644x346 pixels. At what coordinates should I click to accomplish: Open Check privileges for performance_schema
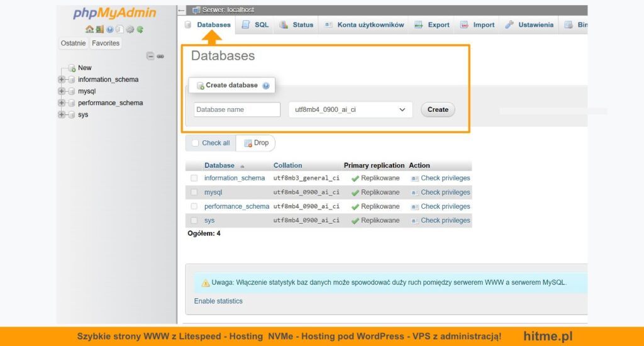(x=445, y=207)
